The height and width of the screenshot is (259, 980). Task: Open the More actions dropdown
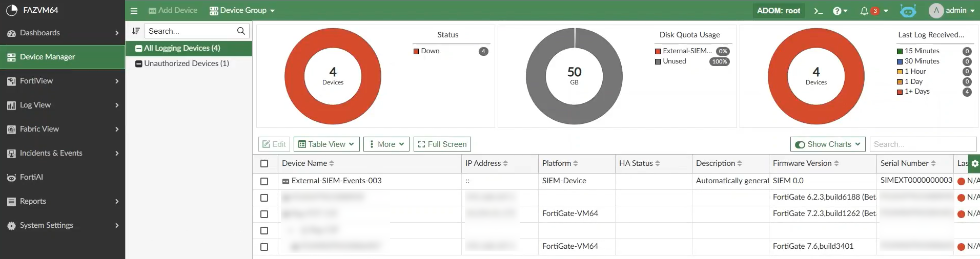(x=386, y=144)
